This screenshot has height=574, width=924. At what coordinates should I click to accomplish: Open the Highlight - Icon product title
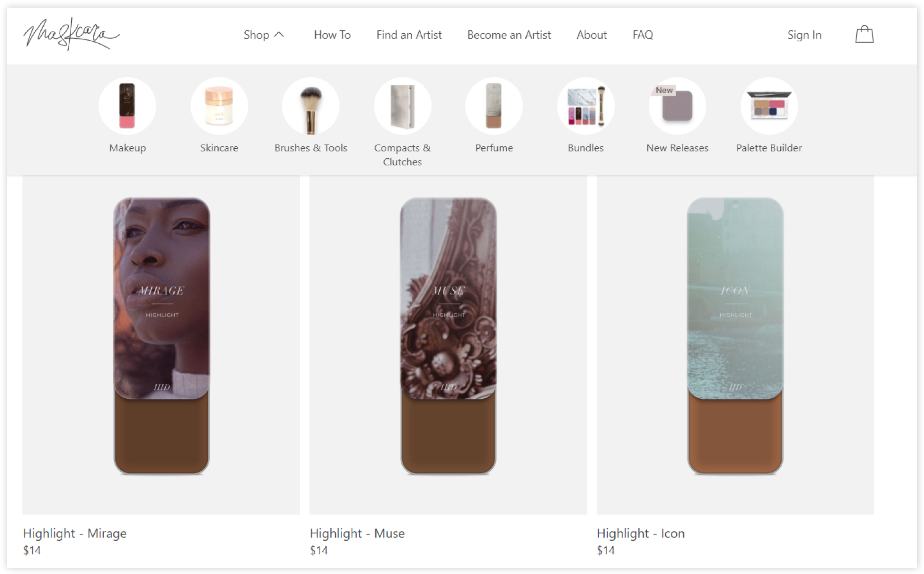tap(641, 533)
